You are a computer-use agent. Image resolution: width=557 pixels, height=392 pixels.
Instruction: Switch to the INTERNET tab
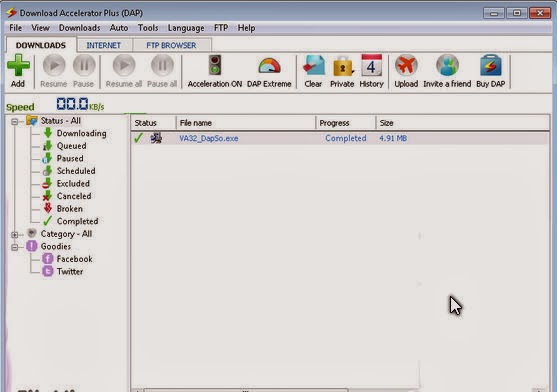tap(104, 45)
